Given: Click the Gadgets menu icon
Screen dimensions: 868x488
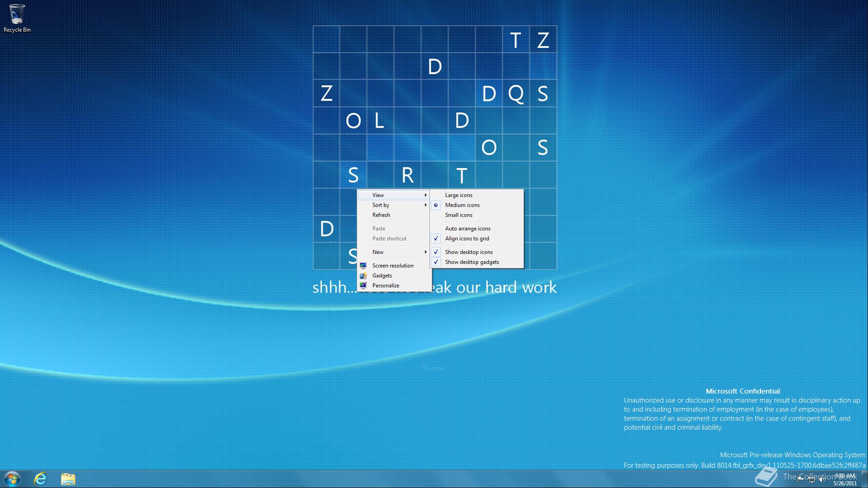Looking at the screenshot, I should click(363, 276).
